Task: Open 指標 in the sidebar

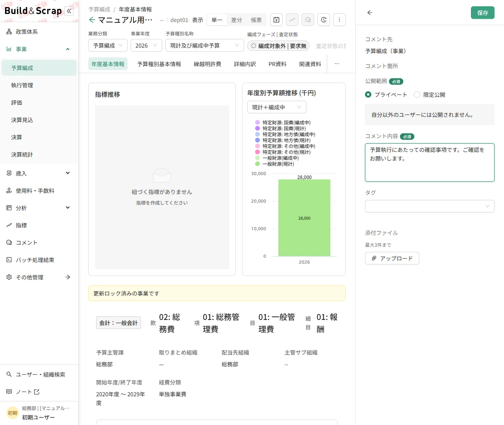Action: click(x=39, y=225)
